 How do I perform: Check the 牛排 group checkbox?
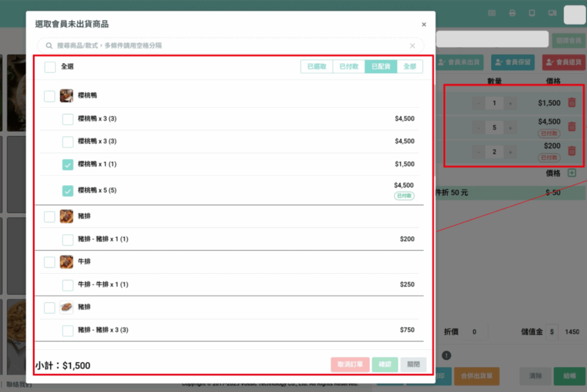tap(49, 262)
